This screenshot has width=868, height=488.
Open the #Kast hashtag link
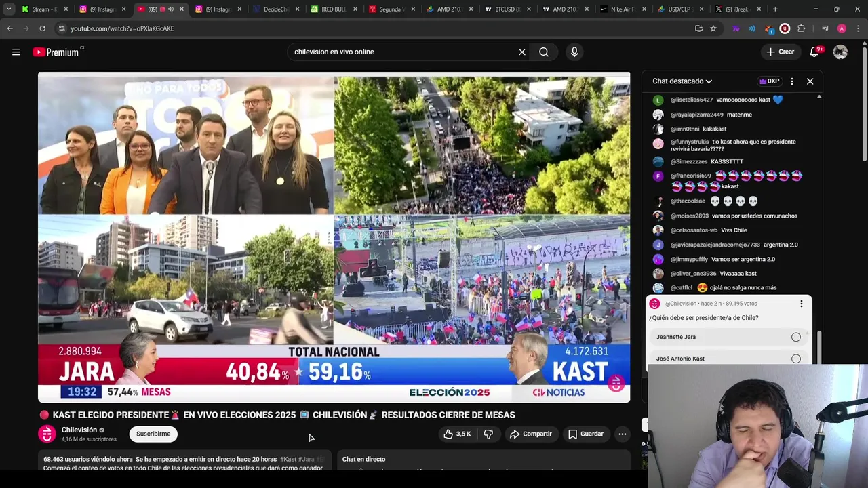coord(288,459)
